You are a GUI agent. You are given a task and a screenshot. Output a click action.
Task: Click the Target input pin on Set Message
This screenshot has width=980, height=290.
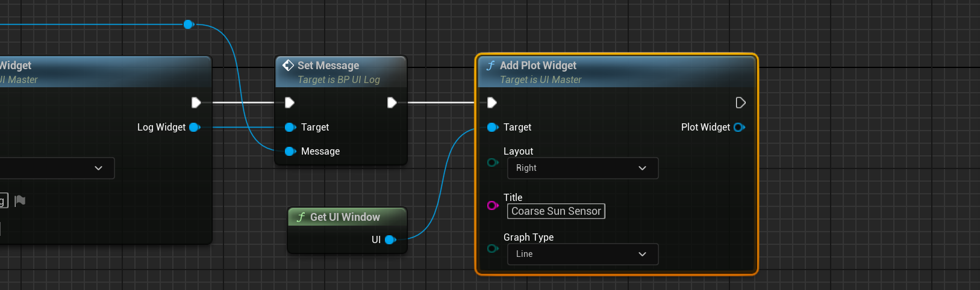click(290, 127)
